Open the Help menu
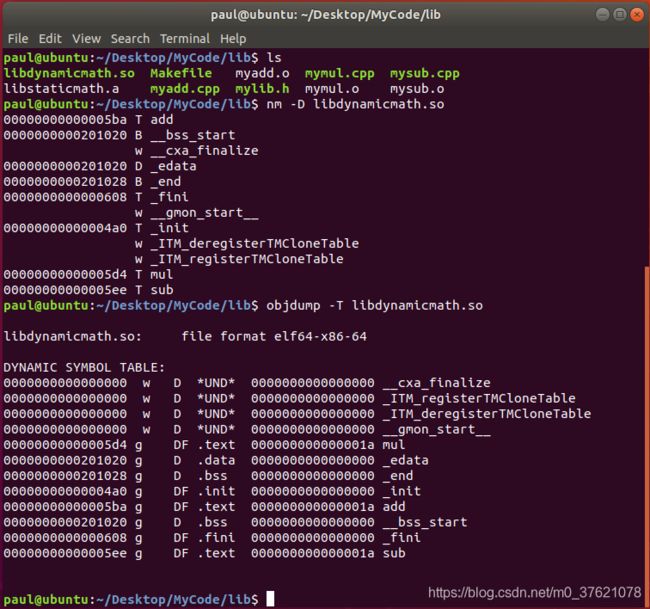This screenshot has height=609, width=650. click(x=233, y=39)
